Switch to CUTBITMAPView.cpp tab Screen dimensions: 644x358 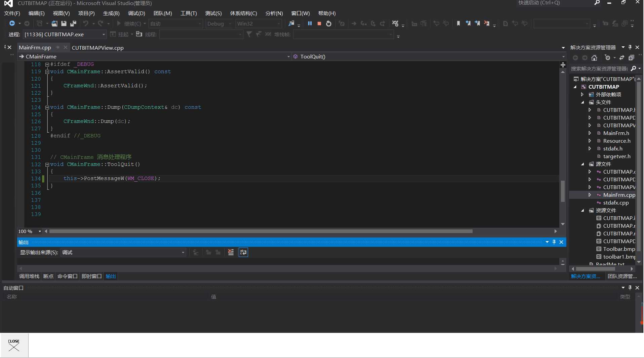pyautogui.click(x=98, y=48)
